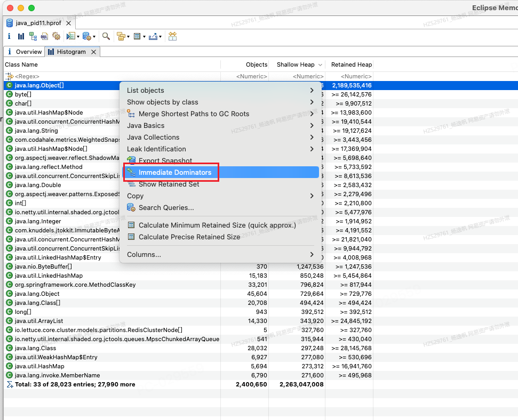This screenshot has width=518, height=420.
Task: Click the export toolbar icon
Action: [153, 36]
